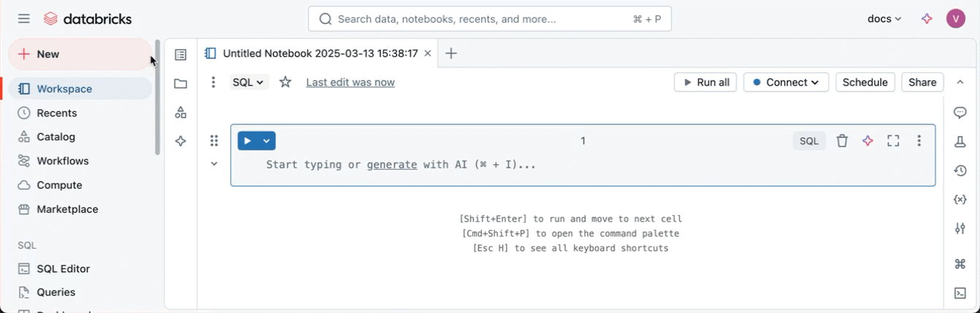Open Catalog in the sidebar
Viewport: 980px width, 313px height.
click(x=55, y=137)
